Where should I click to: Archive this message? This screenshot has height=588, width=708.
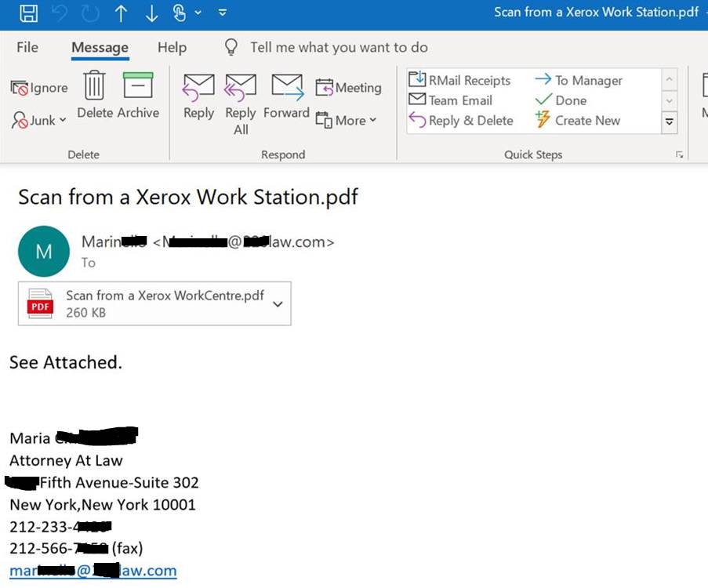pyautogui.click(x=138, y=96)
